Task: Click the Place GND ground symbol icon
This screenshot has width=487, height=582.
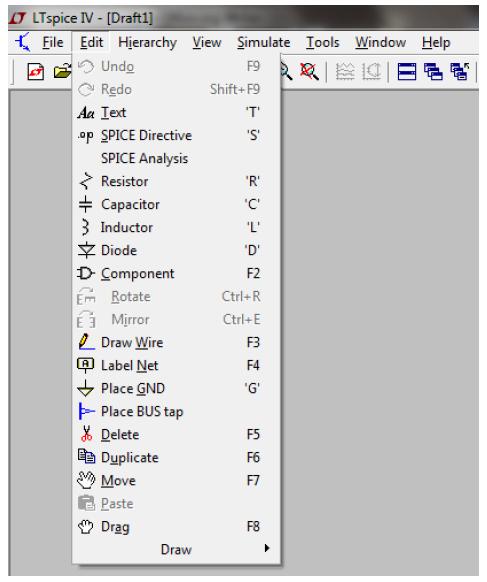Action: tap(86, 389)
